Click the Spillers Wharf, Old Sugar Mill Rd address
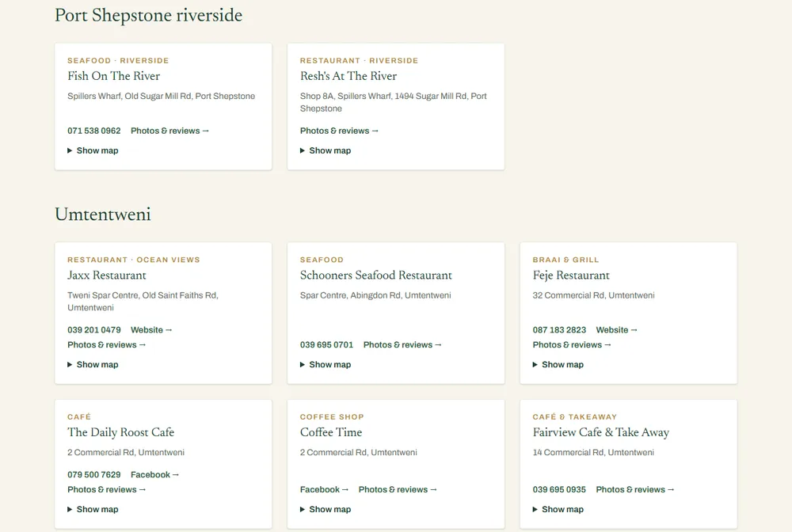The height and width of the screenshot is (532, 792). click(x=161, y=96)
